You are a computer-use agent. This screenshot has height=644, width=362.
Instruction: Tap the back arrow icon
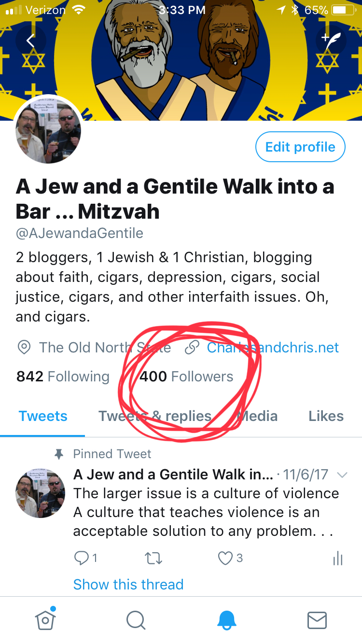[30, 42]
